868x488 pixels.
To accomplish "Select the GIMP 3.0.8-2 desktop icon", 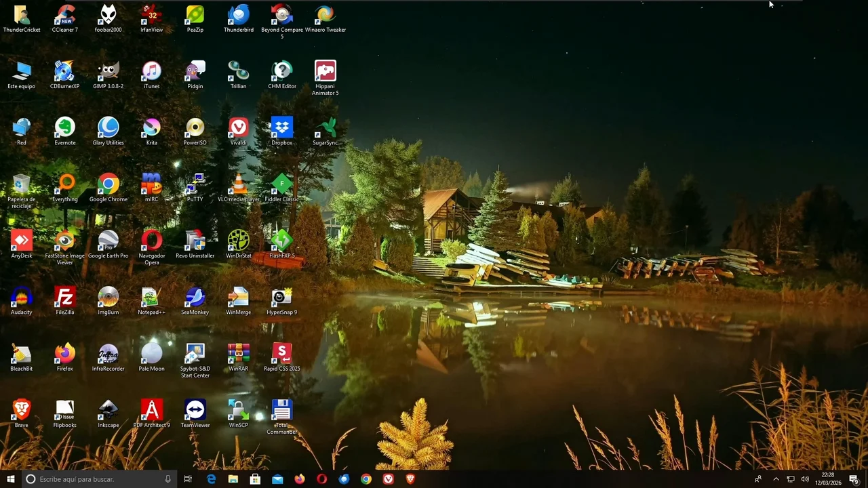I will coord(108,72).
